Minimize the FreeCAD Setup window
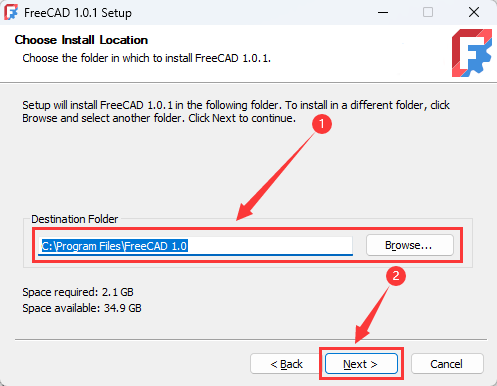Image resolution: width=497 pixels, height=386 pixels. click(x=383, y=13)
